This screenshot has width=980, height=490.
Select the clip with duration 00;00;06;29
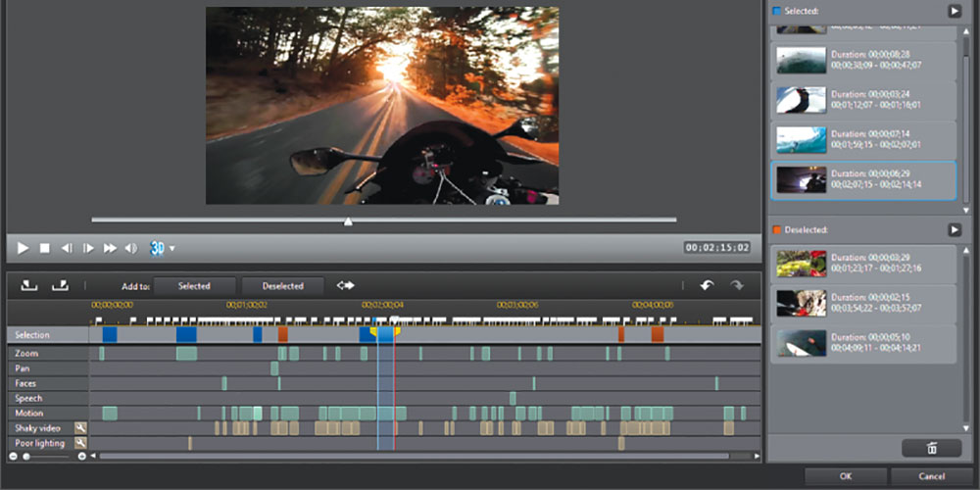[x=863, y=179]
